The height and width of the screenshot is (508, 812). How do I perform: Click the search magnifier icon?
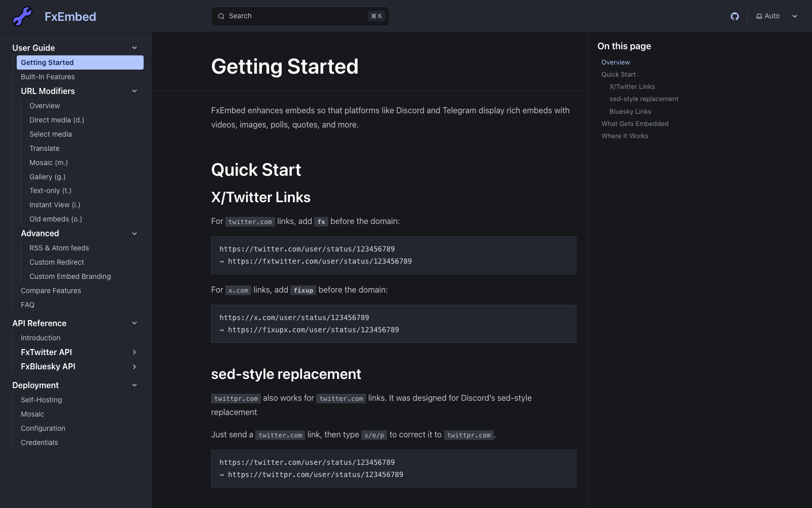(221, 16)
